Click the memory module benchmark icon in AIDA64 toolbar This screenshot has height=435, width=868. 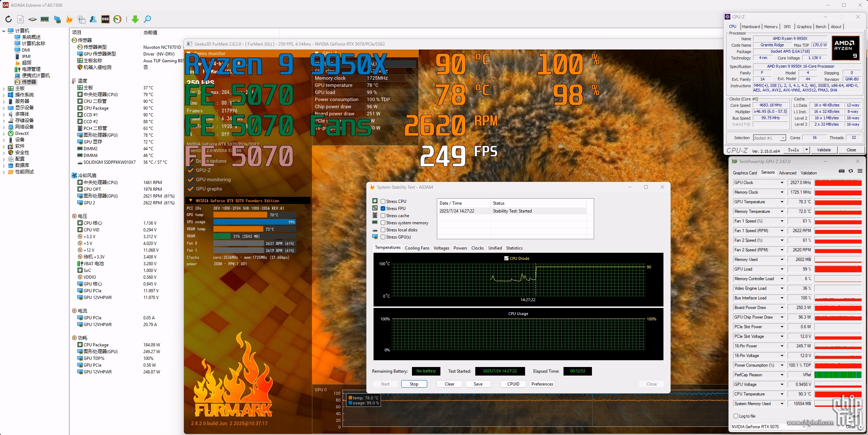point(45,19)
